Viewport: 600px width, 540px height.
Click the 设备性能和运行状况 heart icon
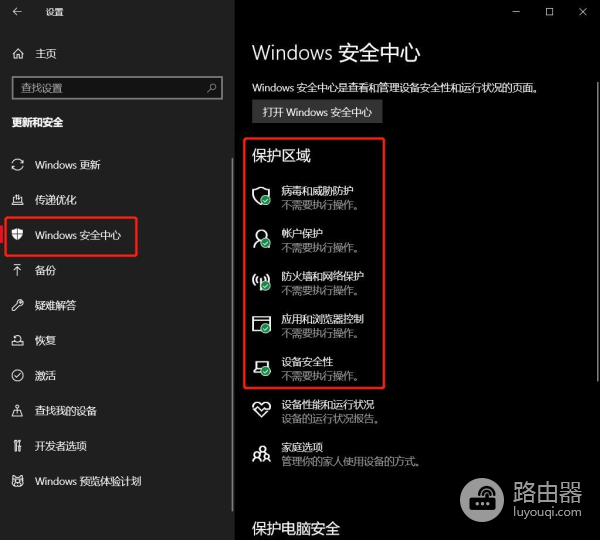point(261,409)
